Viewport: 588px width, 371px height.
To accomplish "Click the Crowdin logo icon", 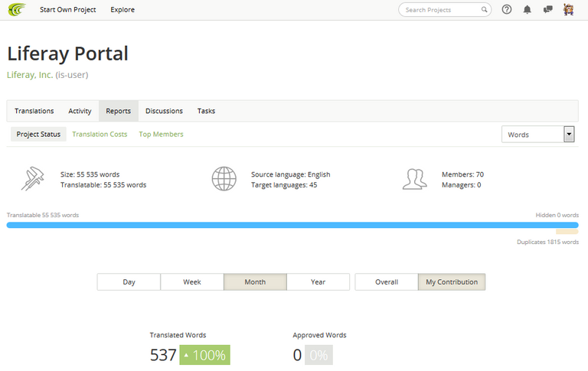I will click(x=17, y=9).
